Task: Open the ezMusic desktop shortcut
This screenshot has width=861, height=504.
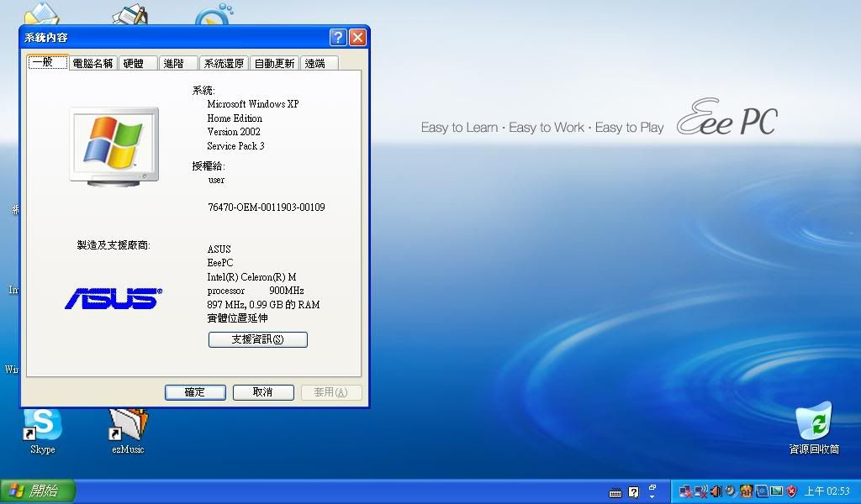Action: pos(128,425)
